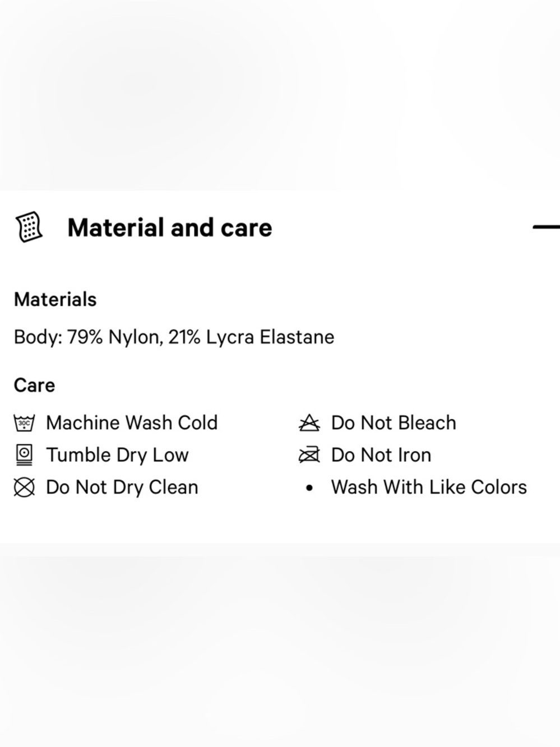Click the Body: 79% Nylon composition line
This screenshot has width=560, height=747.
point(174,337)
